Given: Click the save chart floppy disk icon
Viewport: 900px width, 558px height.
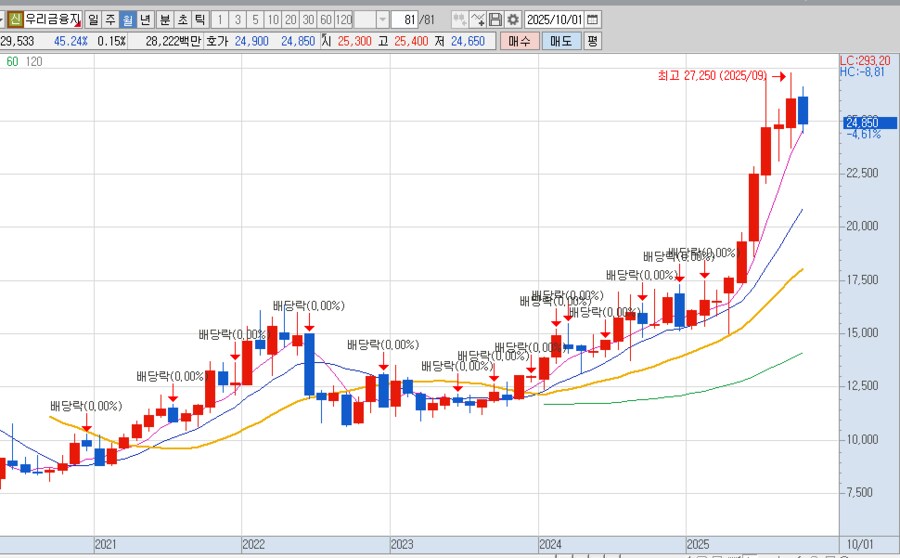Looking at the screenshot, I should pyautogui.click(x=495, y=19).
